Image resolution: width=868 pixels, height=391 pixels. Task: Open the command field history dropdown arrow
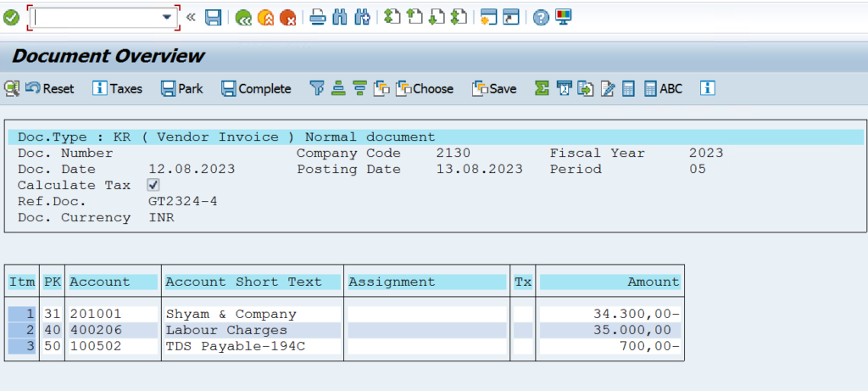167,18
